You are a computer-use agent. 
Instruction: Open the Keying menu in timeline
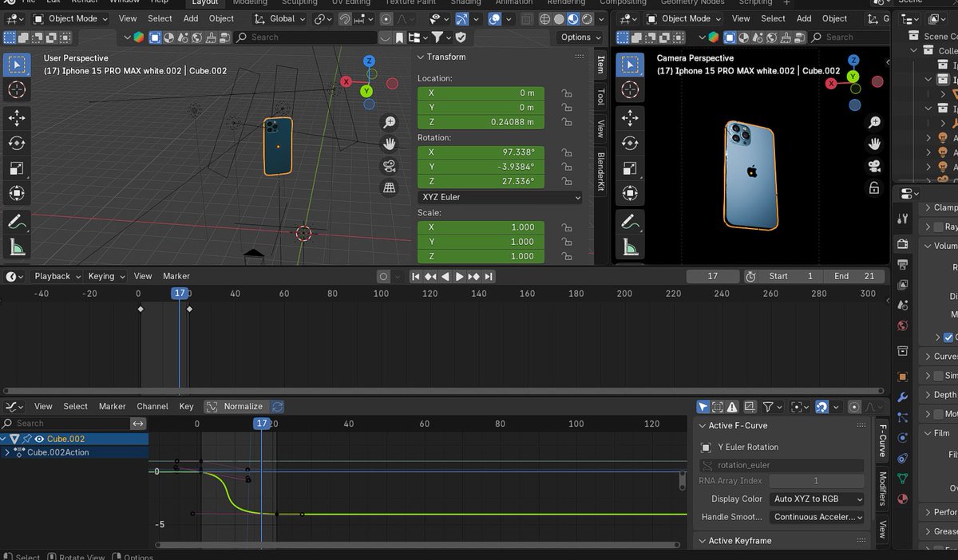(106, 276)
